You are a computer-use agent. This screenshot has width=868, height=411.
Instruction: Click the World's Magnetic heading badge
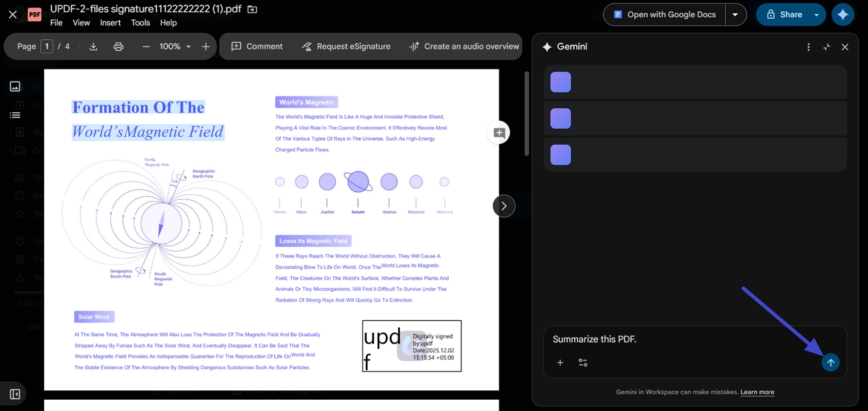tap(306, 102)
